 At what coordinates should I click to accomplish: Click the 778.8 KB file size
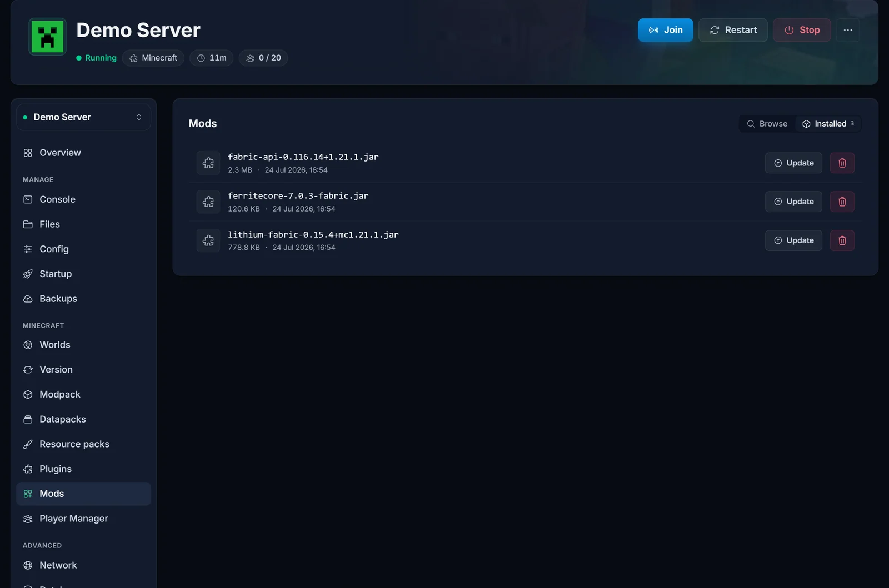[x=244, y=248]
